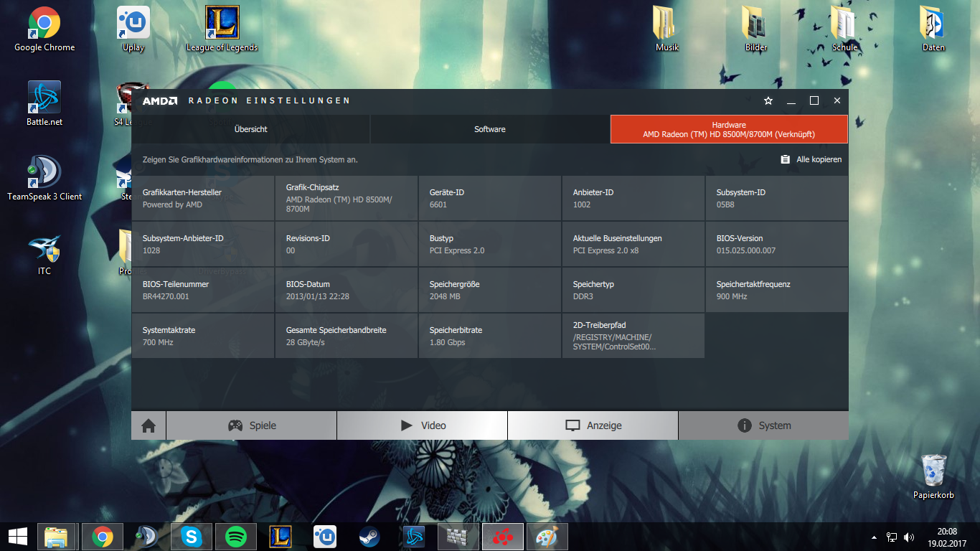Click the AMD logo in title bar
Viewport: 980px width, 551px height.
[x=159, y=100]
